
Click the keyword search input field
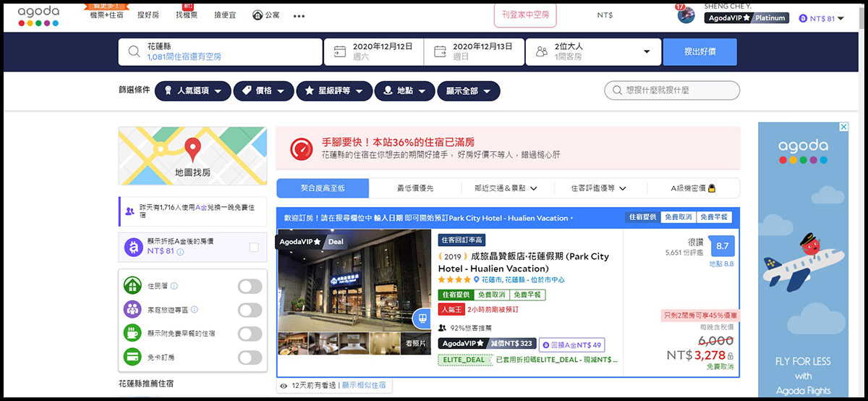[672, 90]
